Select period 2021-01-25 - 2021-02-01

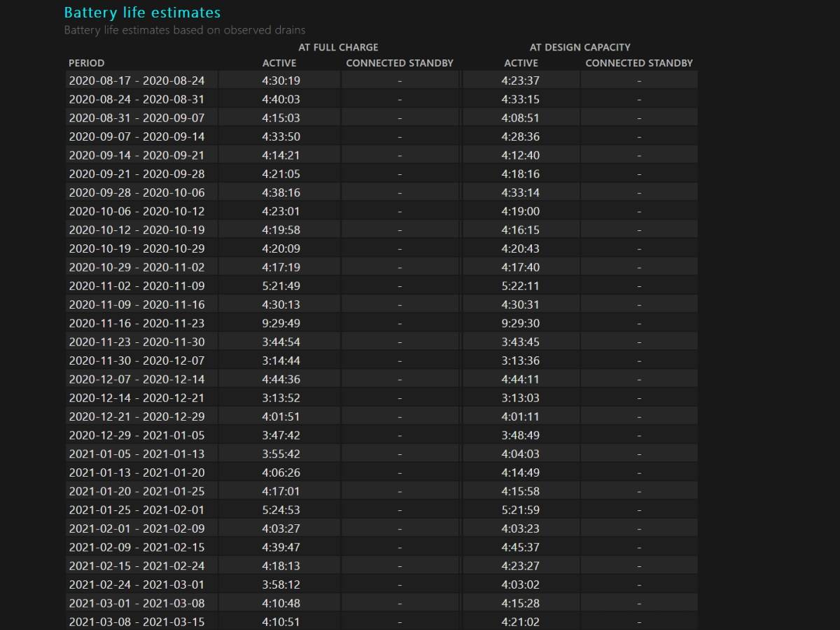pos(136,510)
